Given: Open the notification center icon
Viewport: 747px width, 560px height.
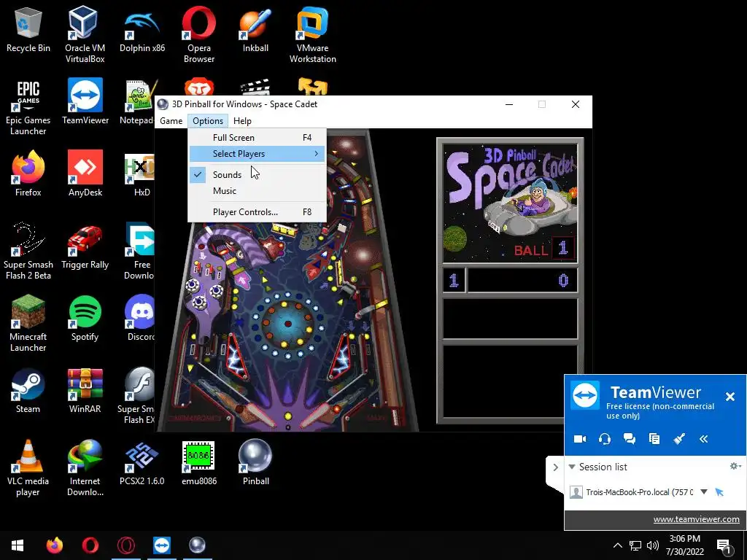Looking at the screenshot, I should point(724,546).
